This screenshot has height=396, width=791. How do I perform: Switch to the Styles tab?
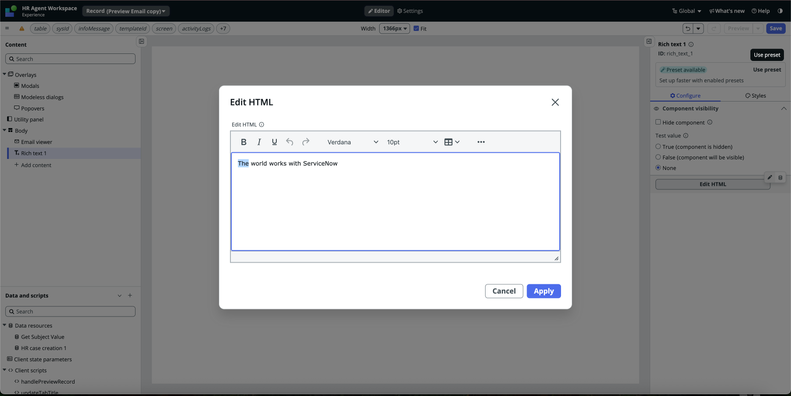pos(755,96)
